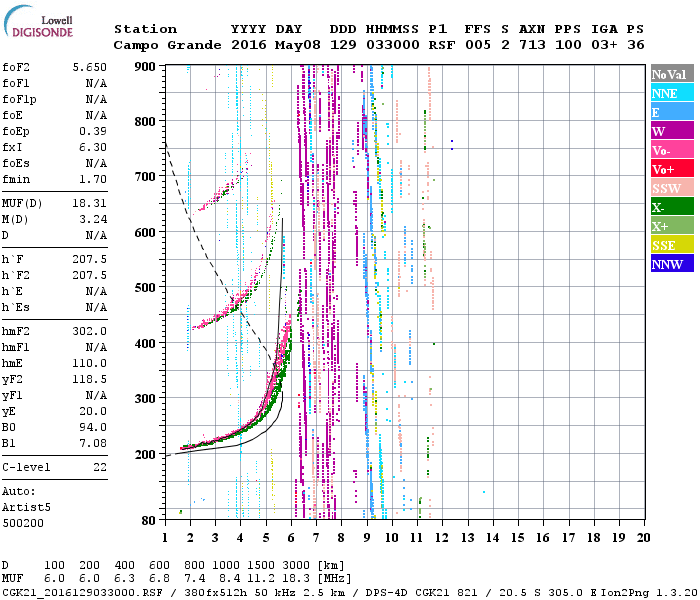
Task: Select the Vo- pink legend swatch
Action: pyautogui.click(x=672, y=150)
